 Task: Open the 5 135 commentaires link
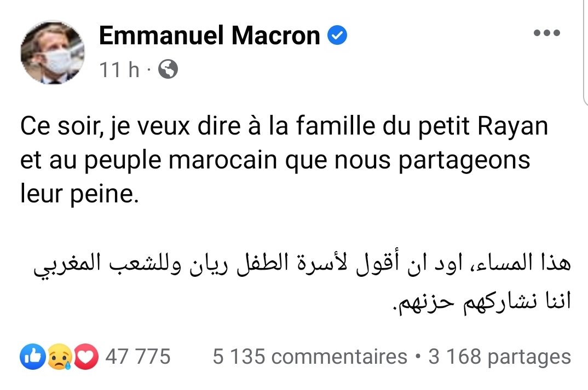coord(310,357)
